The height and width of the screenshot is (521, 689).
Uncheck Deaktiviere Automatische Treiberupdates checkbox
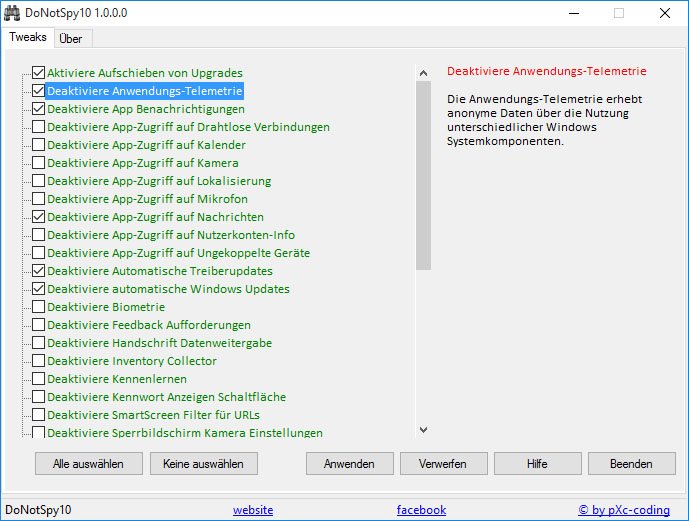[x=39, y=271]
